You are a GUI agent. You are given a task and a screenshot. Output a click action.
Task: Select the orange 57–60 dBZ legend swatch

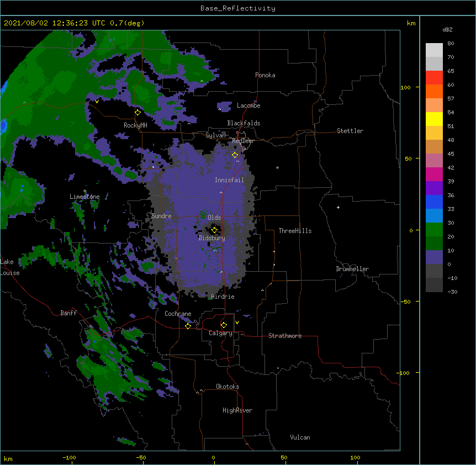tap(434, 91)
